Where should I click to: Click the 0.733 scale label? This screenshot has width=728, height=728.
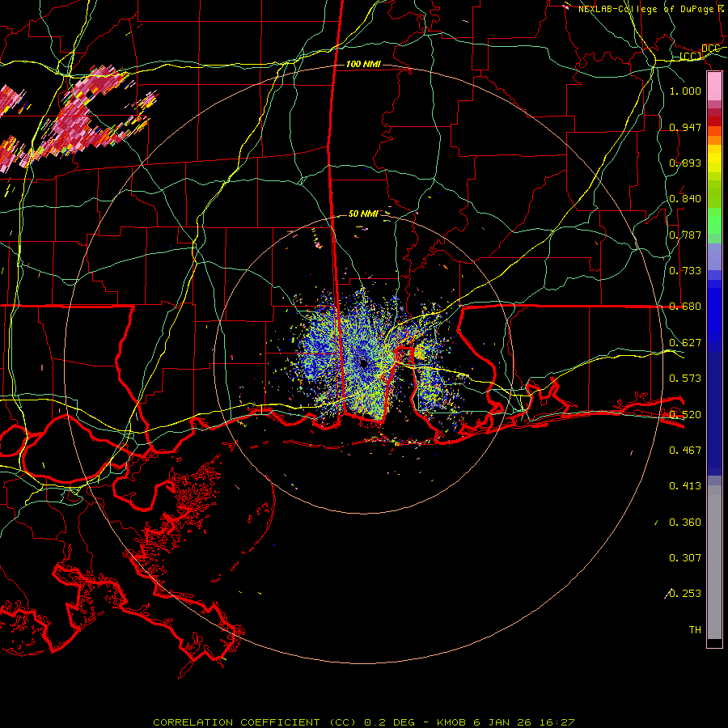point(685,271)
